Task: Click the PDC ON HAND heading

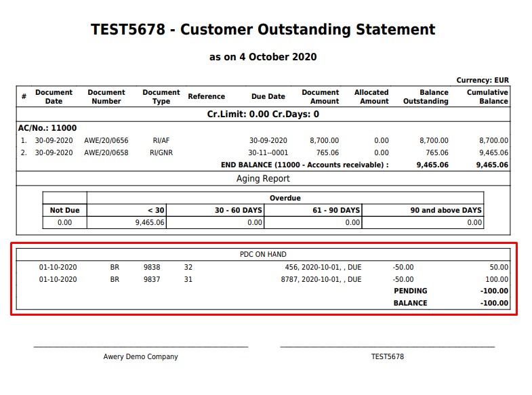Action: 263,254
